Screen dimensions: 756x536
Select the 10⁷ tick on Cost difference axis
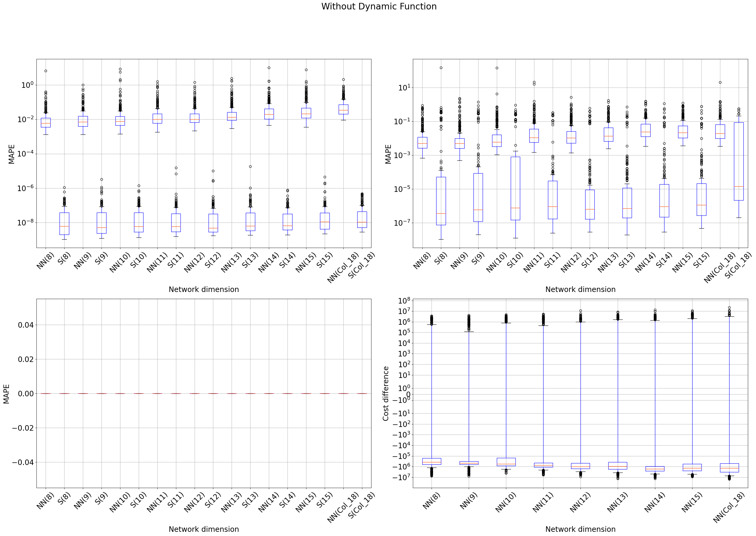[x=404, y=311]
